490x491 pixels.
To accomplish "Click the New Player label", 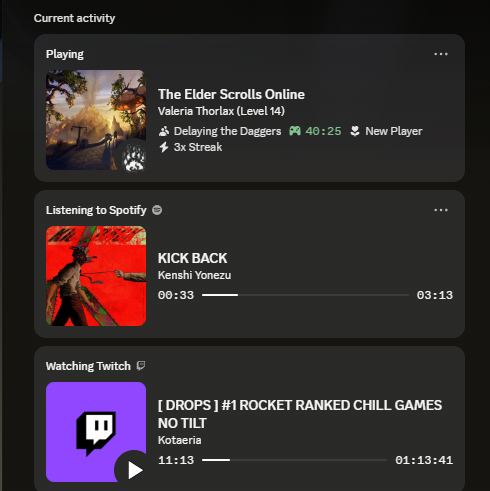I will (x=394, y=131).
